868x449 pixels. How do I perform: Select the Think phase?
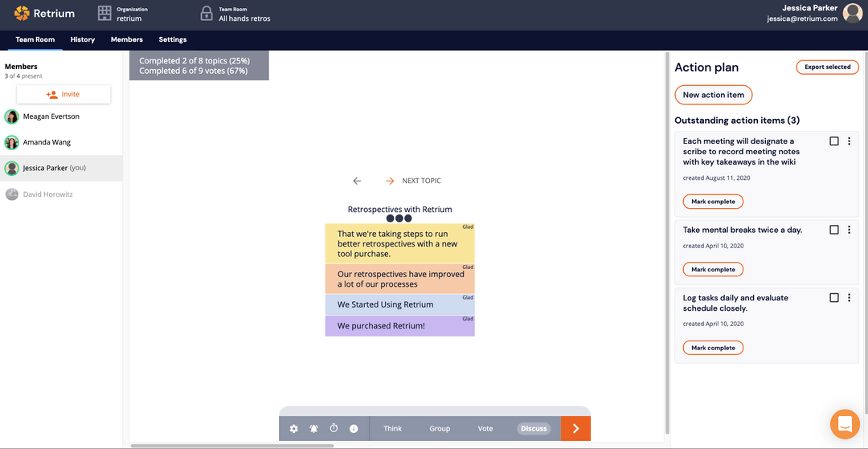point(392,429)
